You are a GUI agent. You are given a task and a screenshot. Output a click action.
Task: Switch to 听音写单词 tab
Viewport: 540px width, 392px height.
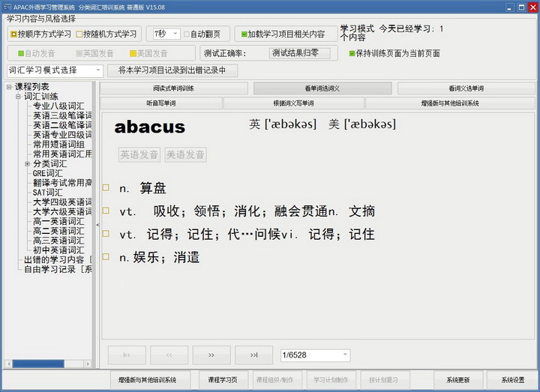pos(161,103)
